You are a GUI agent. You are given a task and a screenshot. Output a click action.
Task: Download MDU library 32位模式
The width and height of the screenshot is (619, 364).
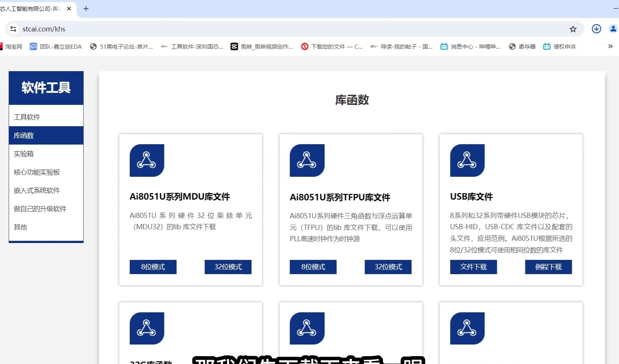click(x=228, y=267)
